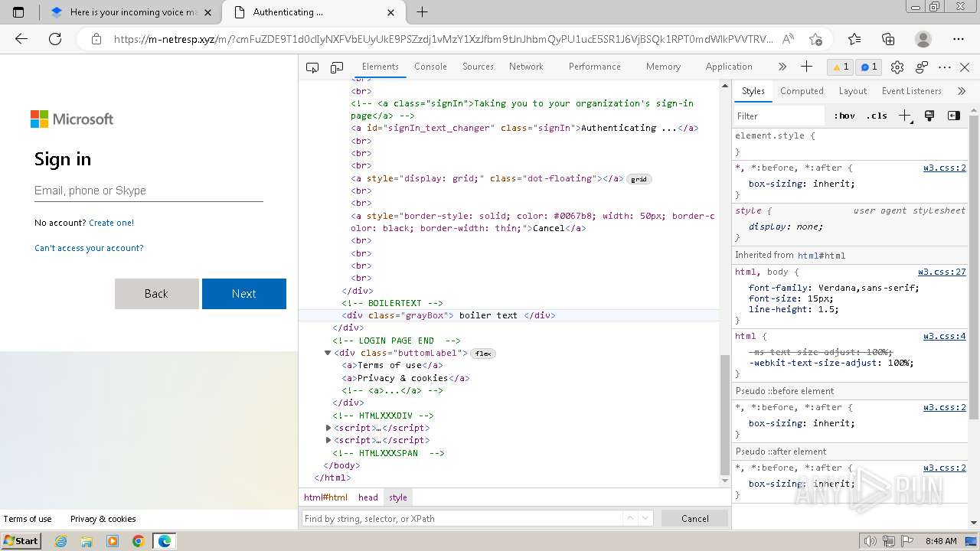Toggle device emulation mode icon
The width and height of the screenshot is (980, 551).
tap(337, 67)
